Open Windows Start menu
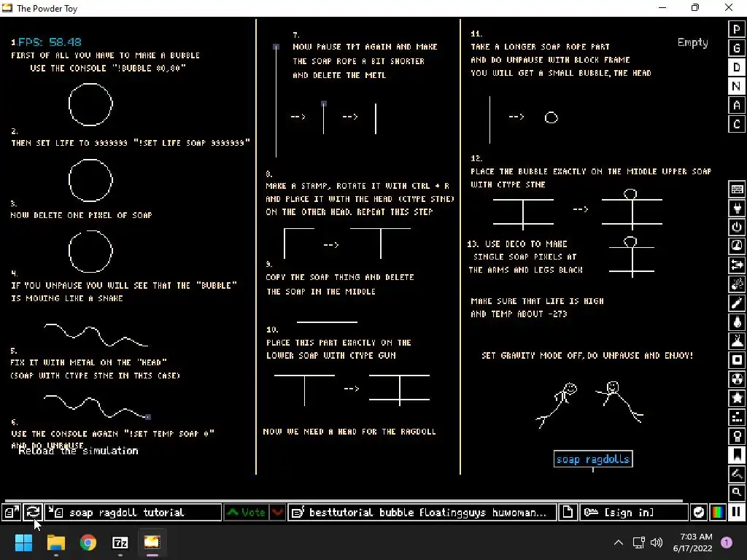Screen dimensions: 747x560 (23, 542)
